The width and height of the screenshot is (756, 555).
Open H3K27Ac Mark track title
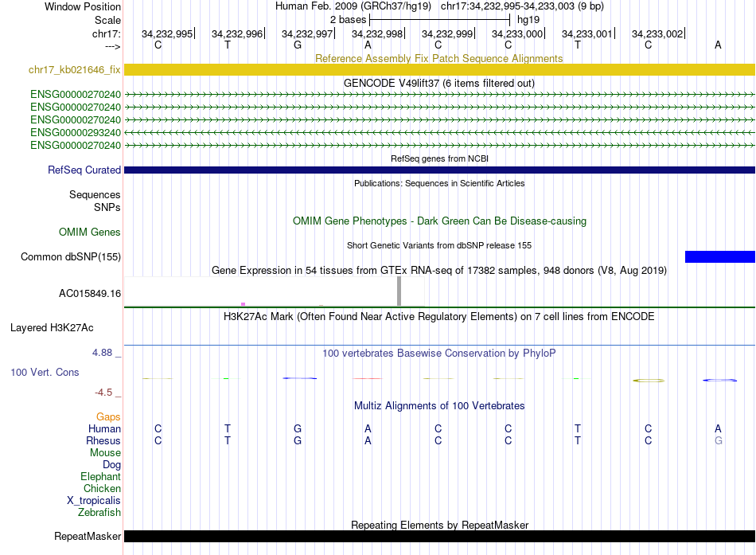coord(438,317)
